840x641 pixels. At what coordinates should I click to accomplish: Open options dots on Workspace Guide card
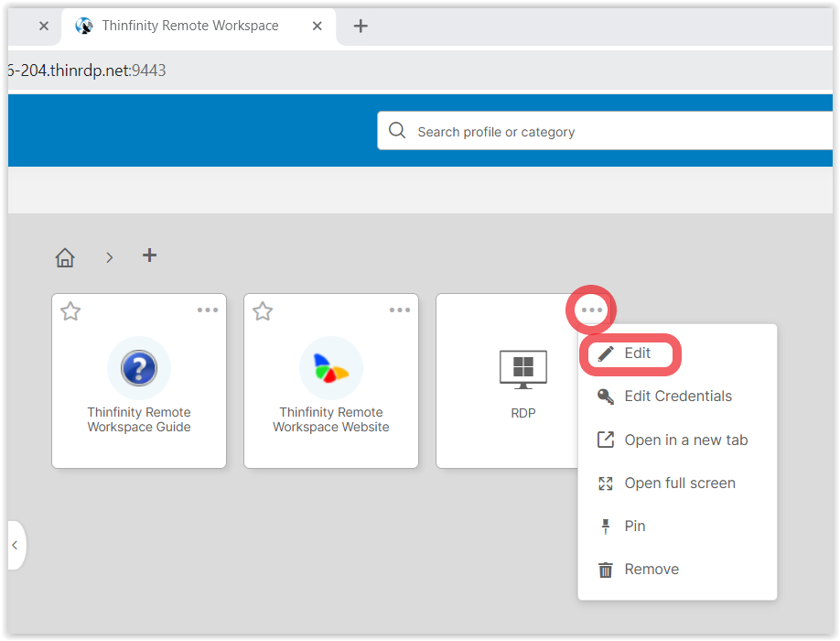[208, 310]
